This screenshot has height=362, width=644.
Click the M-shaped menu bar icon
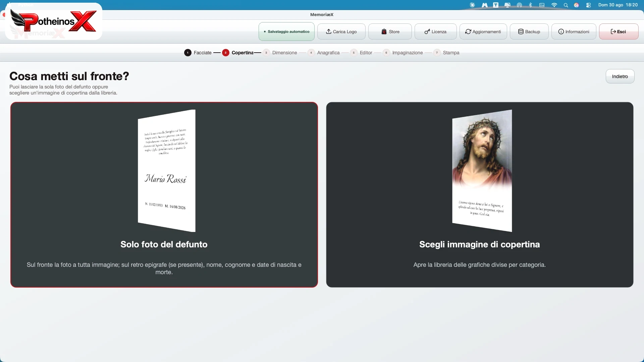click(x=485, y=5)
